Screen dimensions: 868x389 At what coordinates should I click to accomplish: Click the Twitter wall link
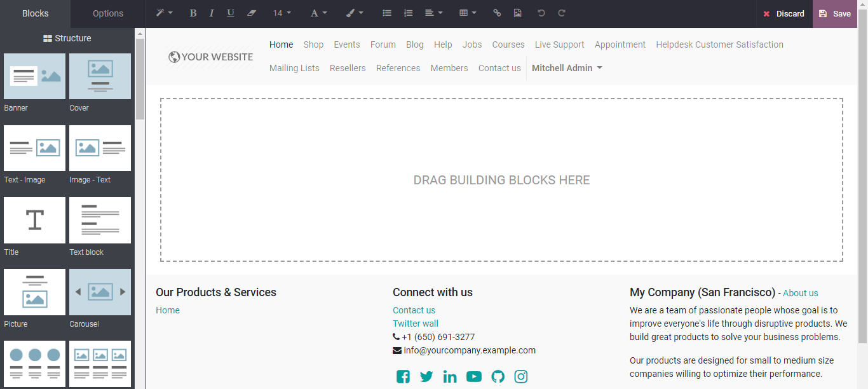pyautogui.click(x=416, y=324)
